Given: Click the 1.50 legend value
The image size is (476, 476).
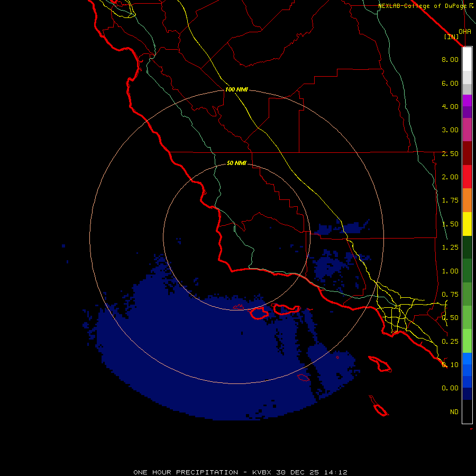Looking at the screenshot, I should pyautogui.click(x=450, y=224).
